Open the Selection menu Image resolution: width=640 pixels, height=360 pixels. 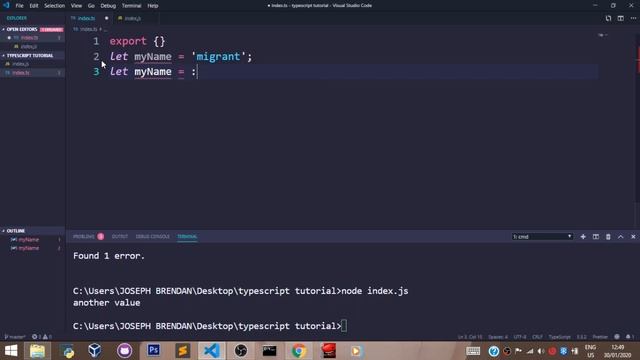(54, 6)
